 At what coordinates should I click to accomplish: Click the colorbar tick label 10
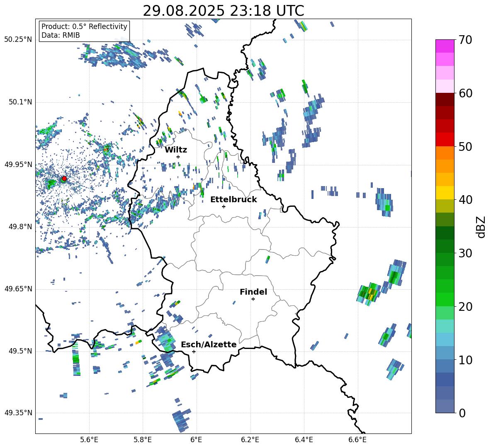[x=465, y=360]
